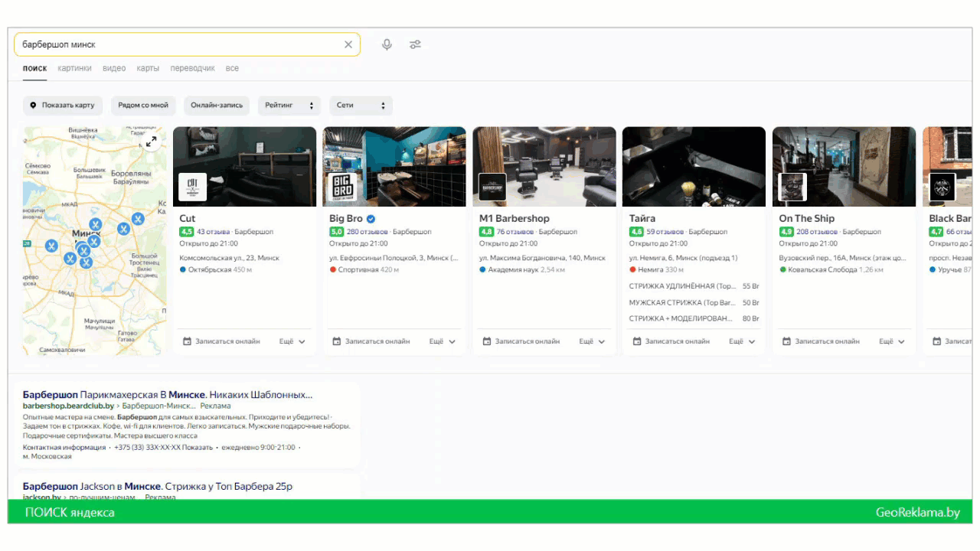The width and height of the screenshot is (980, 551).
Task: Click the 208 отзывов reviews link
Action: coord(817,232)
